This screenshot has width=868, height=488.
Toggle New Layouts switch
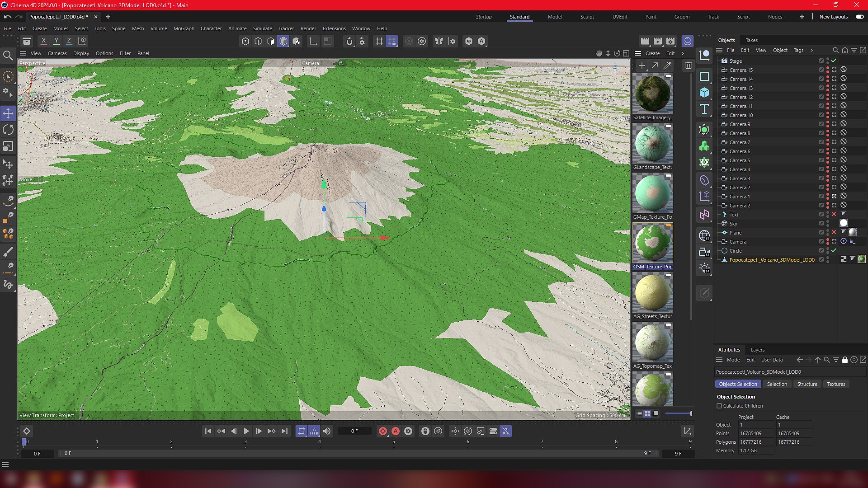tap(860, 17)
